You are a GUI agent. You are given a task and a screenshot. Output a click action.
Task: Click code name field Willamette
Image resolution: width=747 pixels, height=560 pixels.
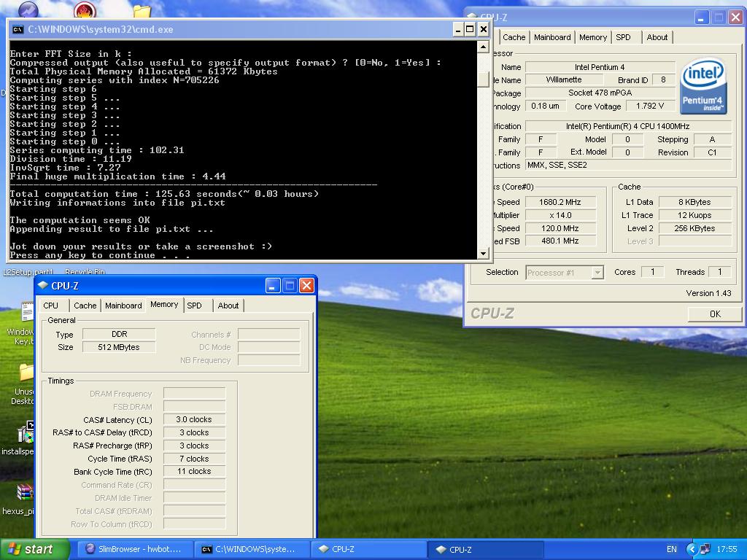coord(564,79)
